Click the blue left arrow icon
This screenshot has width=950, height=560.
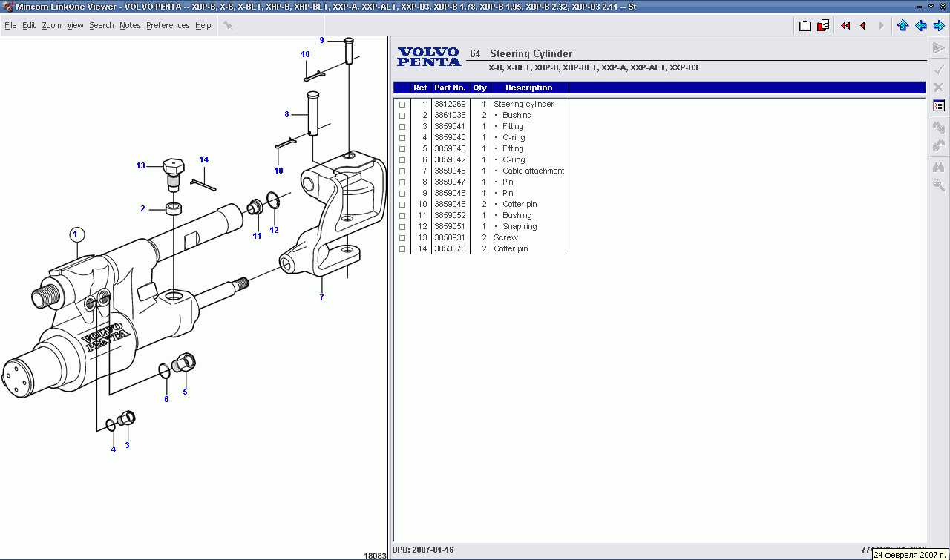coord(920,25)
